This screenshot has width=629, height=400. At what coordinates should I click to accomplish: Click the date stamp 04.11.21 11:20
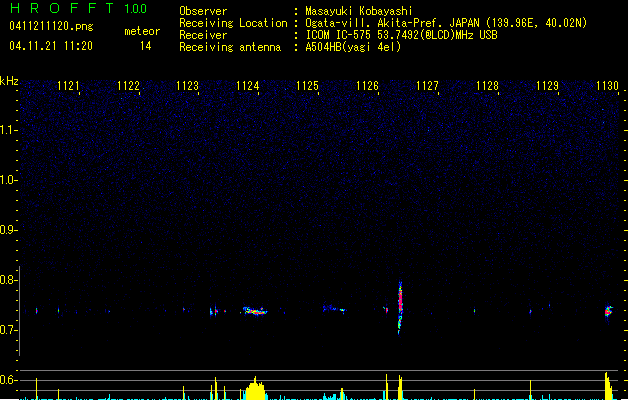tap(51, 46)
